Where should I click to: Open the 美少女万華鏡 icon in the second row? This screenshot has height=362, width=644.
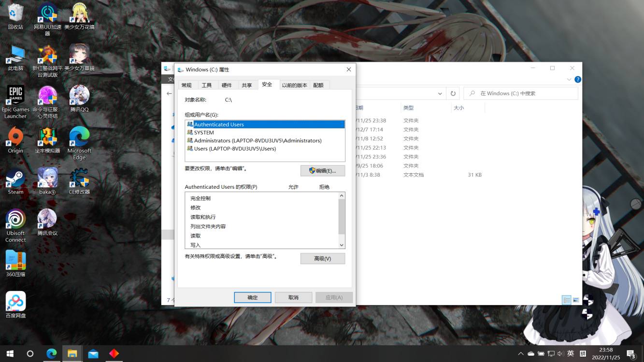pyautogui.click(x=79, y=58)
